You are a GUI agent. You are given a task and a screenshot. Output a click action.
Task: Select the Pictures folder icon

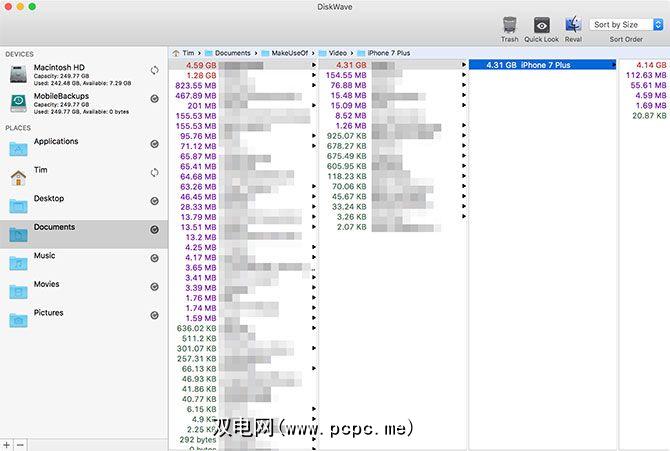18,320
